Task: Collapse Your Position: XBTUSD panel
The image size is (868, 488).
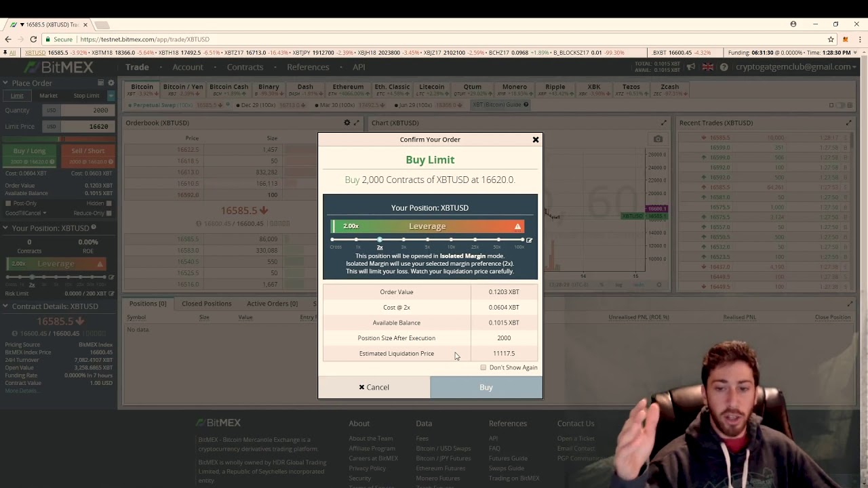Action: (x=6, y=228)
